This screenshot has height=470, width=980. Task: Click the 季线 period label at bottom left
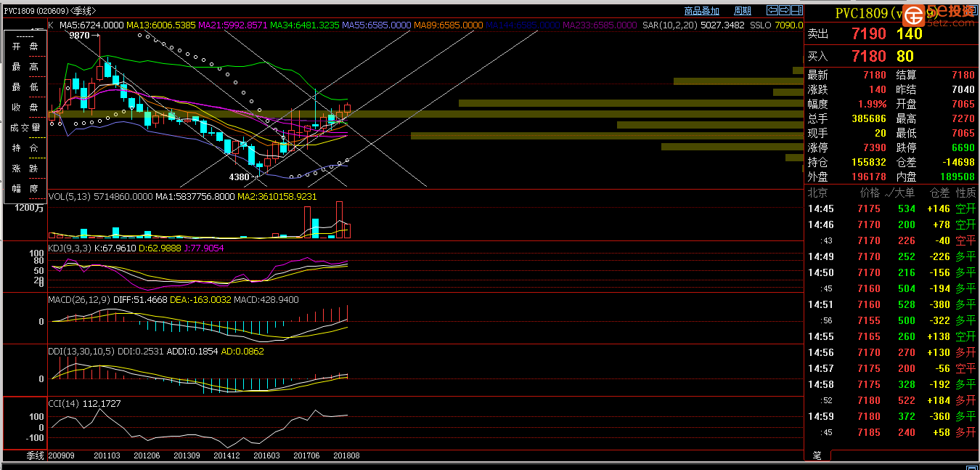coord(36,455)
